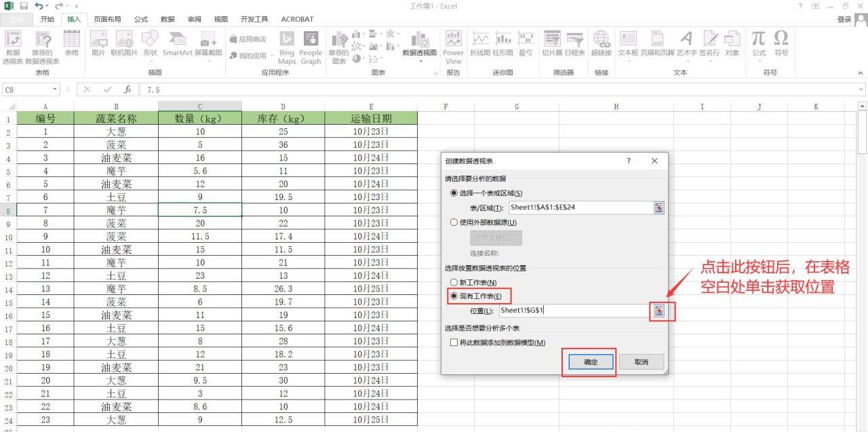Viewport: 868px width, 432px height.
Task: Click the 数据透视表 PivotTable icon
Action: click(x=12, y=47)
